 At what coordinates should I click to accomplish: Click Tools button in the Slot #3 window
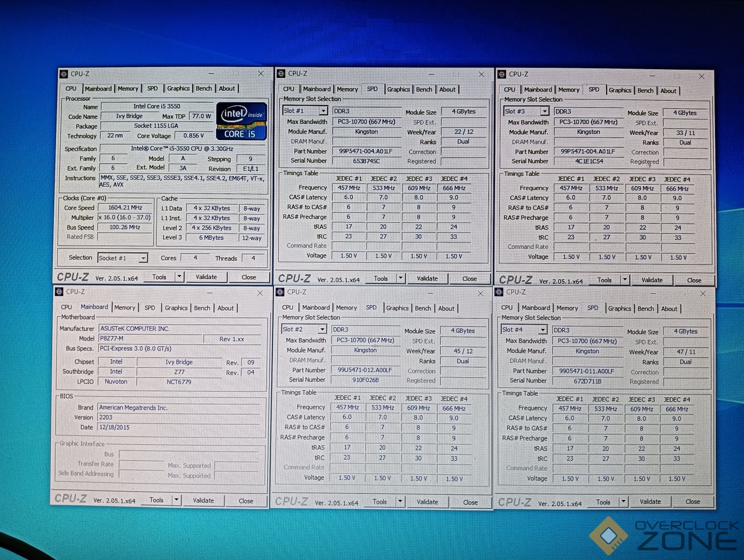tap(604, 280)
